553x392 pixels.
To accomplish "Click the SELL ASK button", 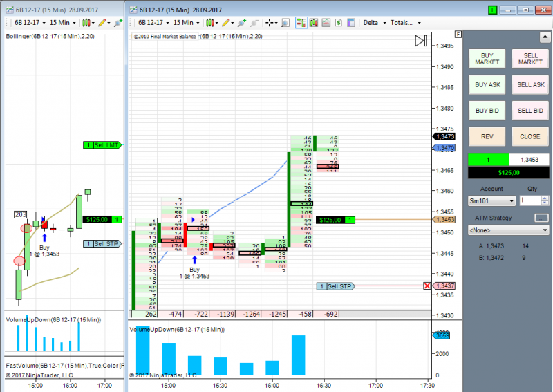I will point(530,84).
